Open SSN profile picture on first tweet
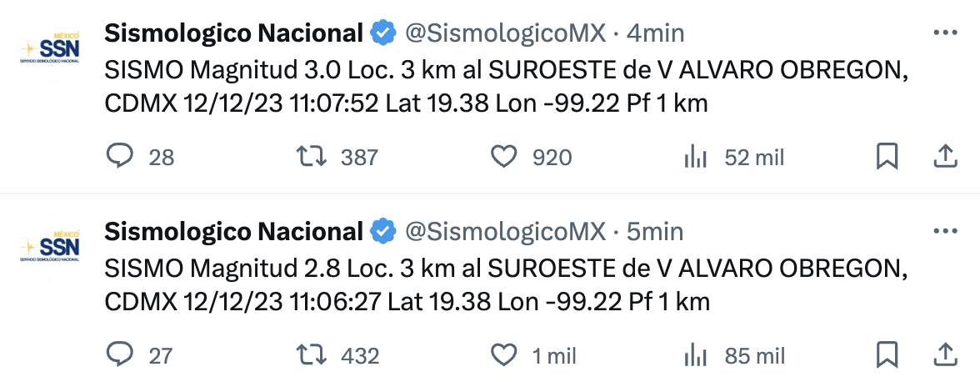Screen dimensions: 980x382 [x=49, y=48]
